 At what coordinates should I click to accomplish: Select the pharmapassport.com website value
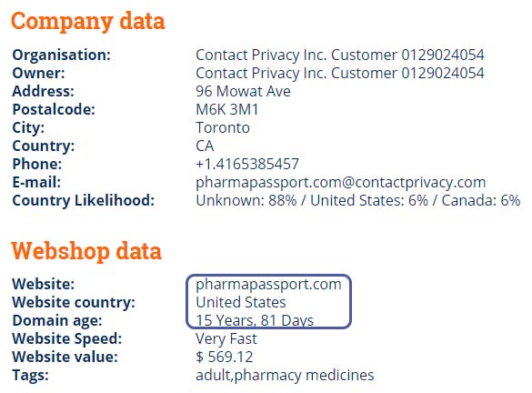pos(268,285)
